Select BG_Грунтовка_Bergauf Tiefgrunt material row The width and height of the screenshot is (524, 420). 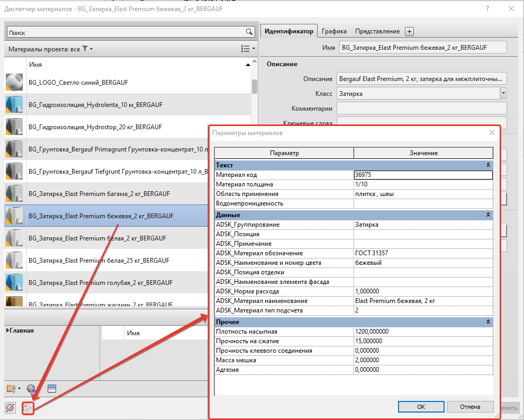[x=106, y=172]
